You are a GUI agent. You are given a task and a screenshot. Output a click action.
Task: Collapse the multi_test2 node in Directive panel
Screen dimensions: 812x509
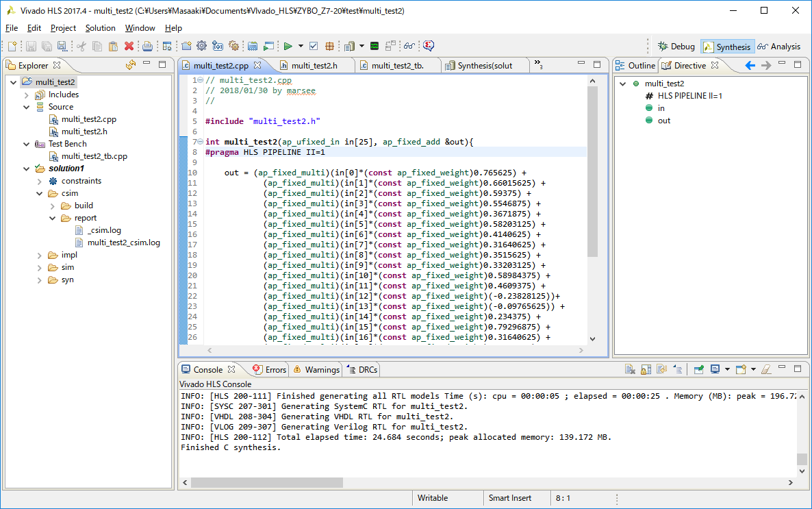click(x=623, y=84)
